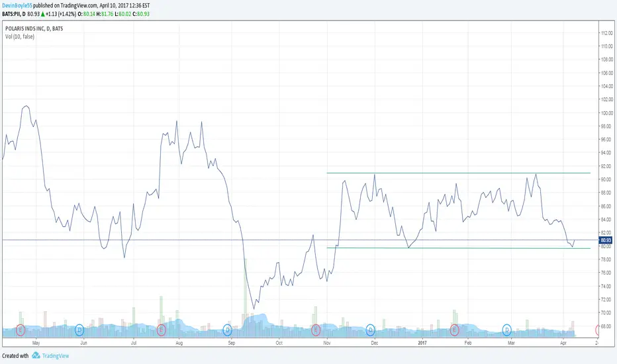Select the upper green resistance line
The image size is (617, 364).
point(458,173)
